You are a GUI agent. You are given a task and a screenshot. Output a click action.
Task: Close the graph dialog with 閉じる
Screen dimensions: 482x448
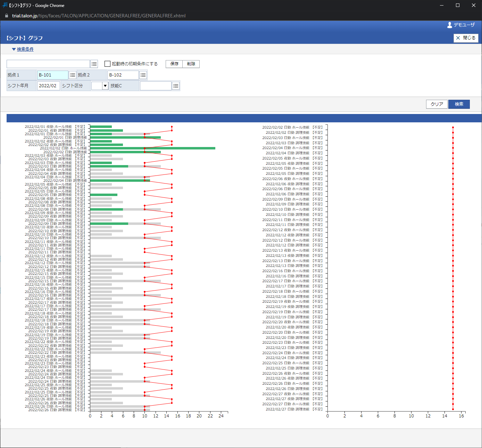466,38
